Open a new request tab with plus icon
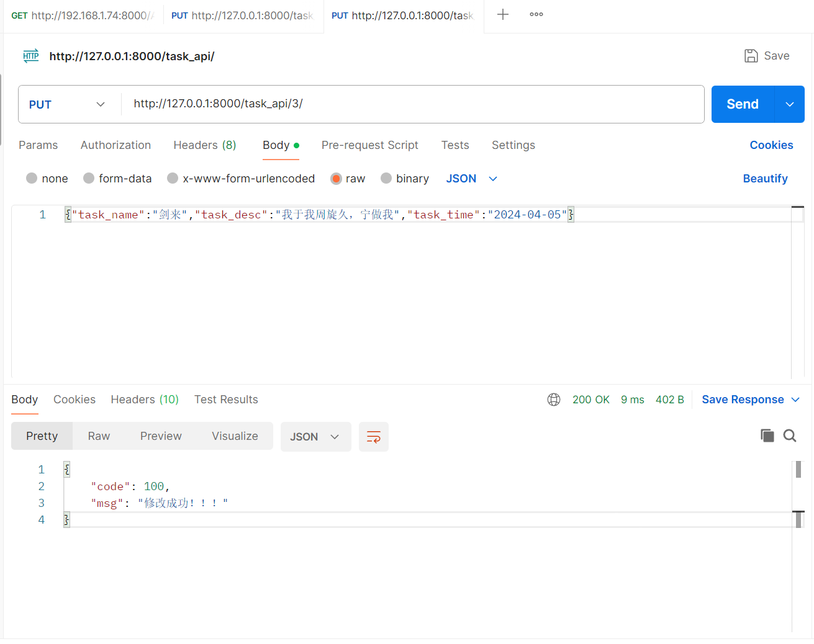The width and height of the screenshot is (814, 644). point(503,14)
